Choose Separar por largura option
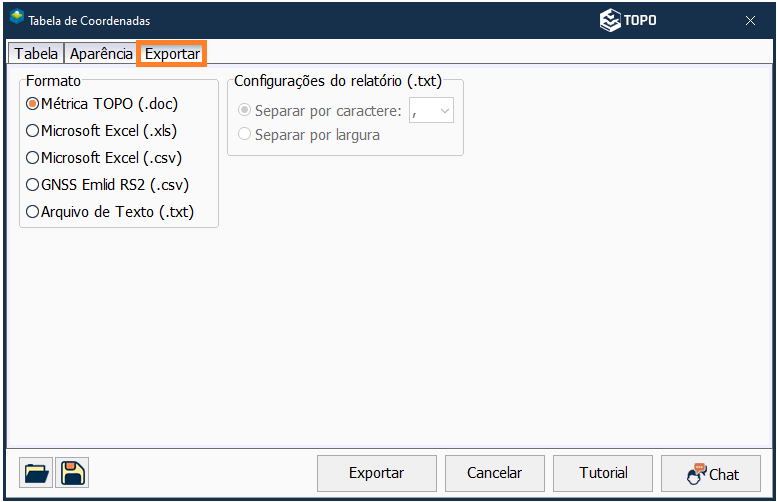This screenshot has width=777, height=502. 245,134
